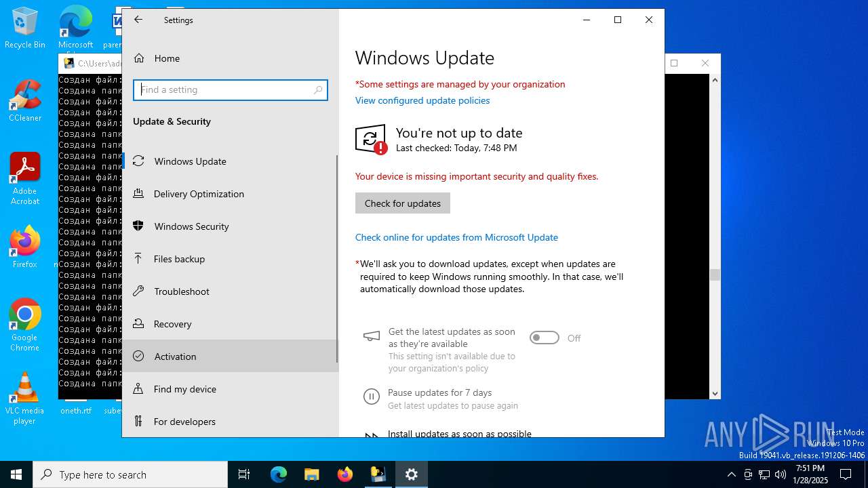The height and width of the screenshot is (488, 868).
Task: Click the console window's scroll down arrow
Action: [x=715, y=393]
